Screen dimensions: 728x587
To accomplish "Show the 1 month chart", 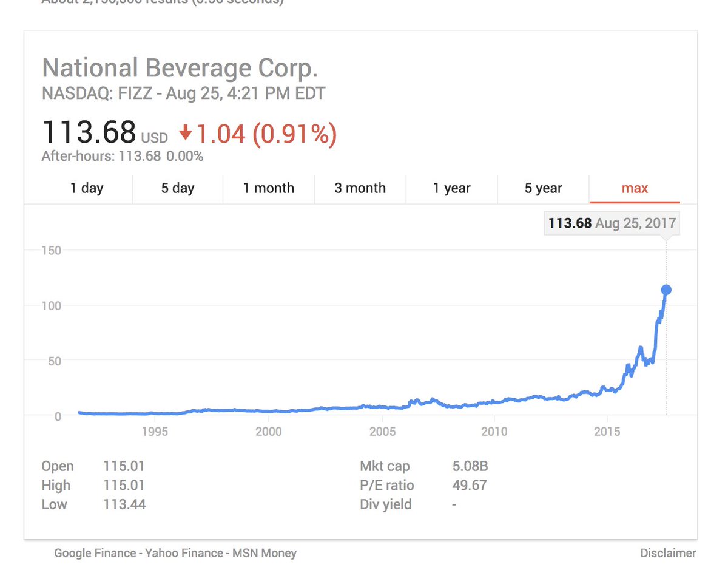I will point(269,188).
